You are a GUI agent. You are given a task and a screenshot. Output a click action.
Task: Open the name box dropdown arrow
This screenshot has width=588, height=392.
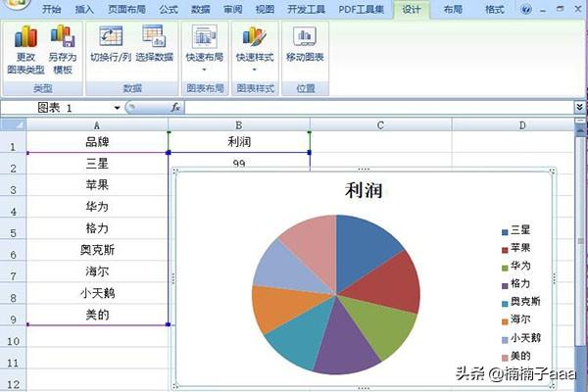tap(117, 108)
